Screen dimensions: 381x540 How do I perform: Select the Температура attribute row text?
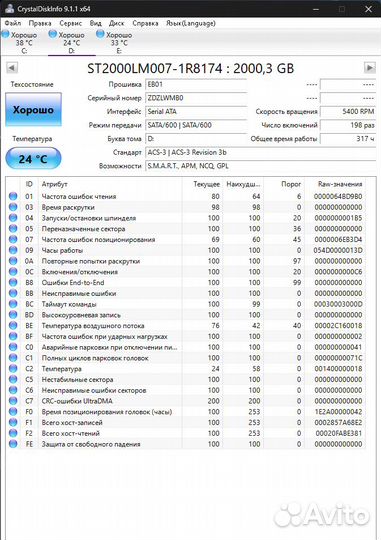(61, 369)
